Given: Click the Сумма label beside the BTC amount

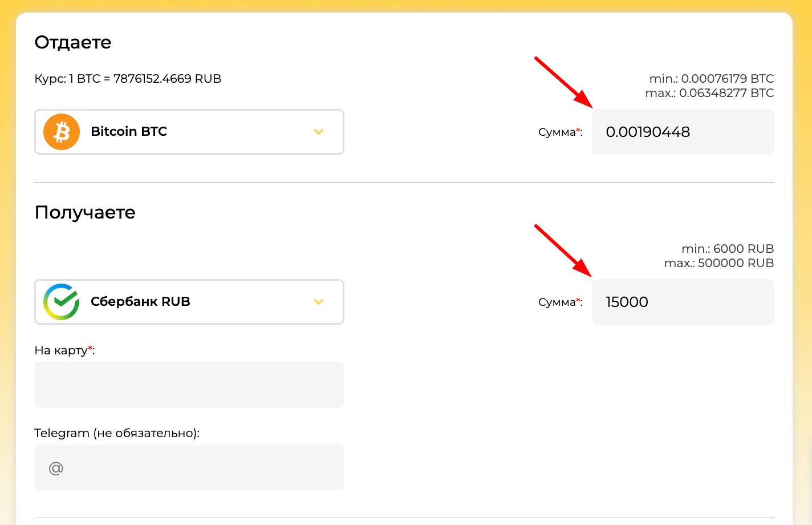Looking at the screenshot, I should click(560, 132).
